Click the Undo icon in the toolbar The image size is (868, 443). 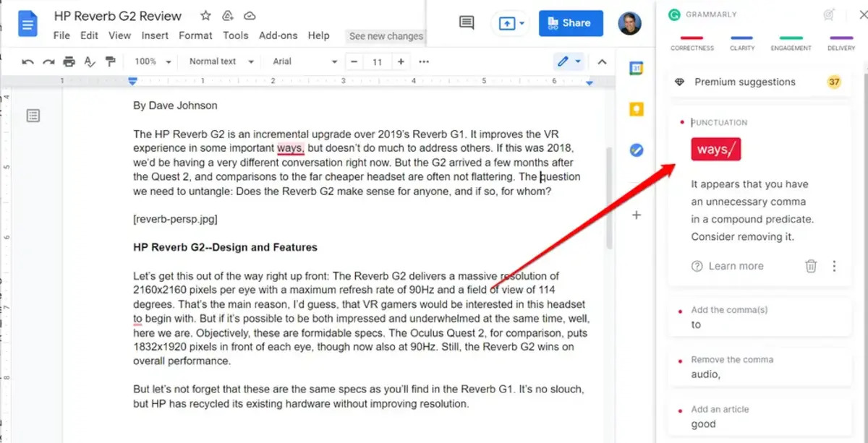[x=27, y=61]
